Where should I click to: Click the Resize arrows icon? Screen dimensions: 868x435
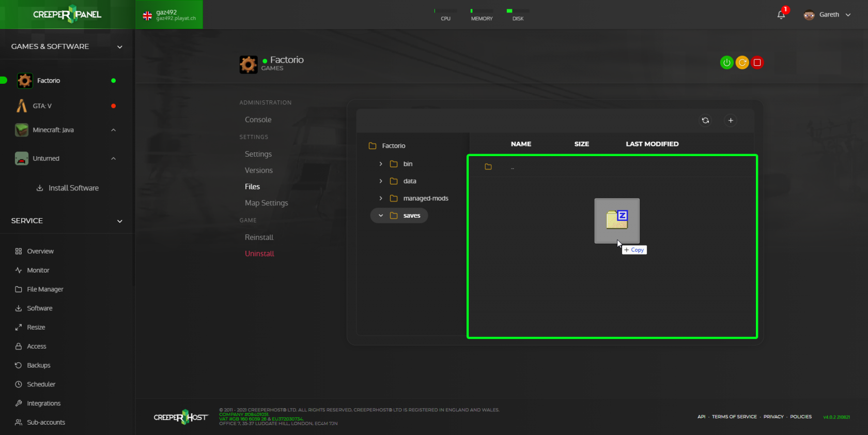click(19, 327)
